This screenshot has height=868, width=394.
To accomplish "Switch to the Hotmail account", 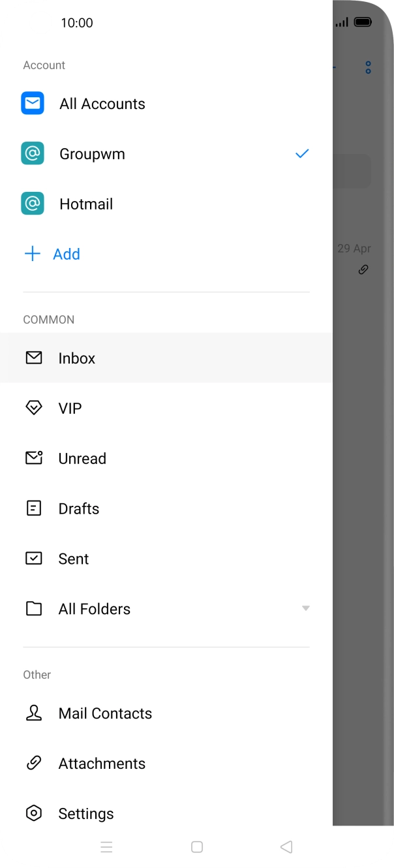I will (86, 204).
